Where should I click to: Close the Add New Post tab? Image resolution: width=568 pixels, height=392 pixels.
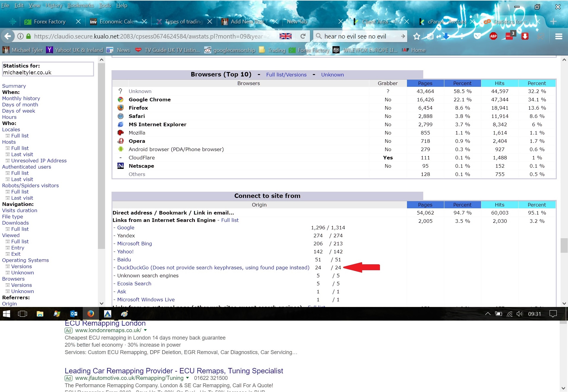pyautogui.click(x=275, y=22)
